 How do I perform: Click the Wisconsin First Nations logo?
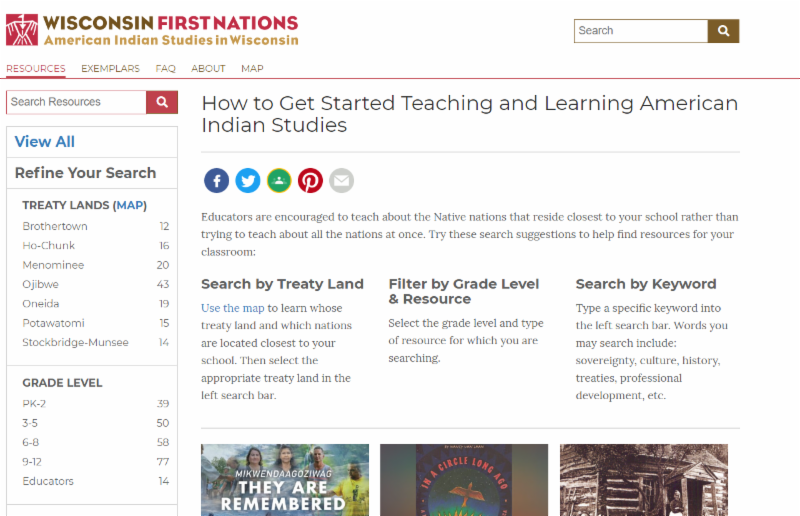152,30
